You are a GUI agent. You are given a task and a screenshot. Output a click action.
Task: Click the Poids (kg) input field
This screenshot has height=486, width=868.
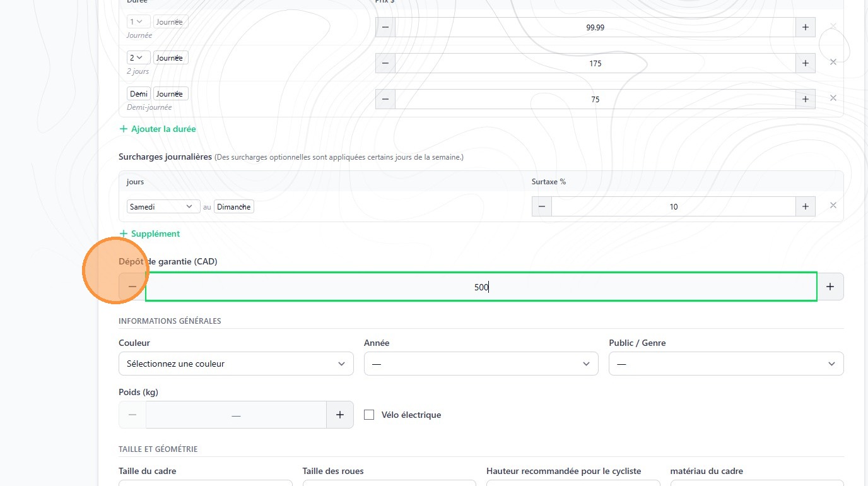point(236,415)
